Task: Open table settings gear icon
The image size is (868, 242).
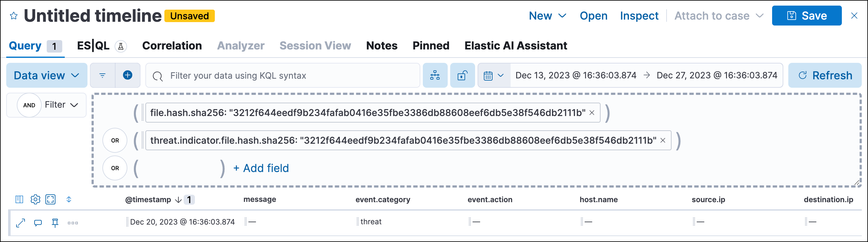Action: [x=35, y=200]
